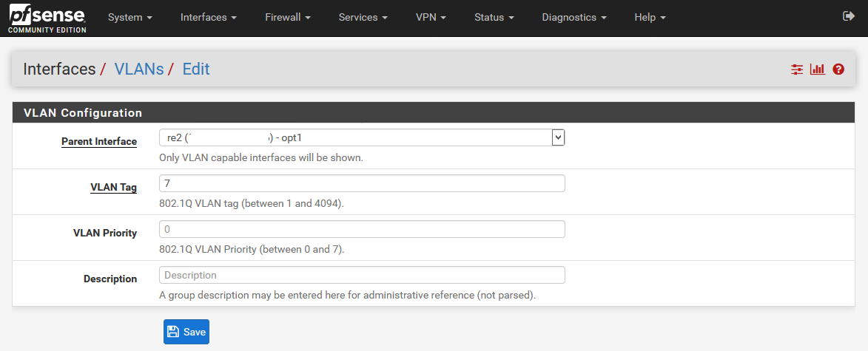The width and height of the screenshot is (868, 351).
Task: Go to VLANs breadcrumb link
Action: click(138, 69)
